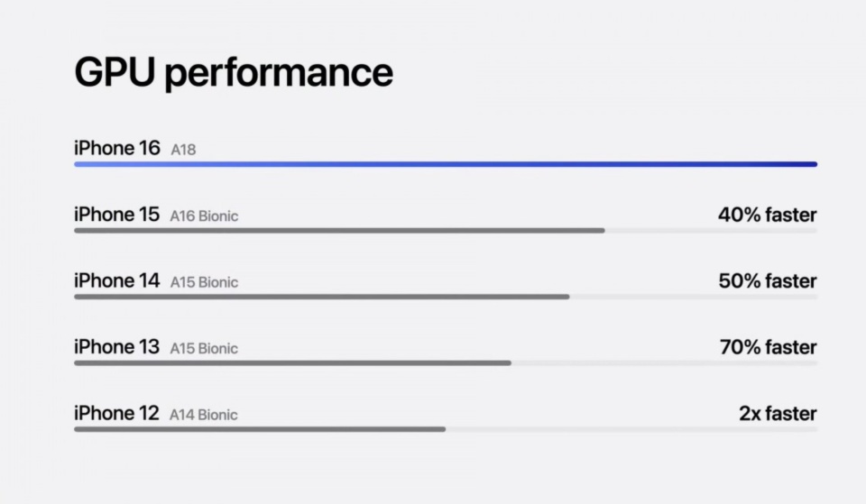
Task: Click the gray iPhone 13 performance bar
Action: 292,363
